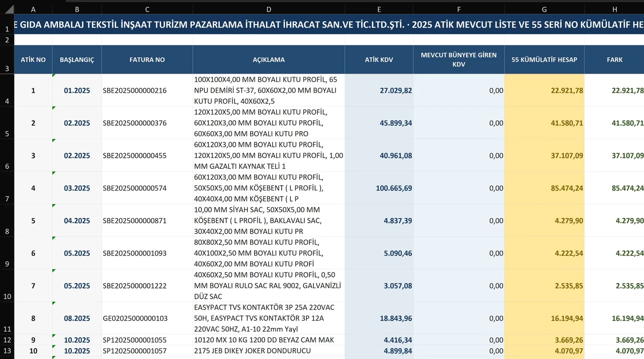Viewport: 644px width, 359px height.
Task: Select invoice SBE2025000001222 cell
Action: 147,286
